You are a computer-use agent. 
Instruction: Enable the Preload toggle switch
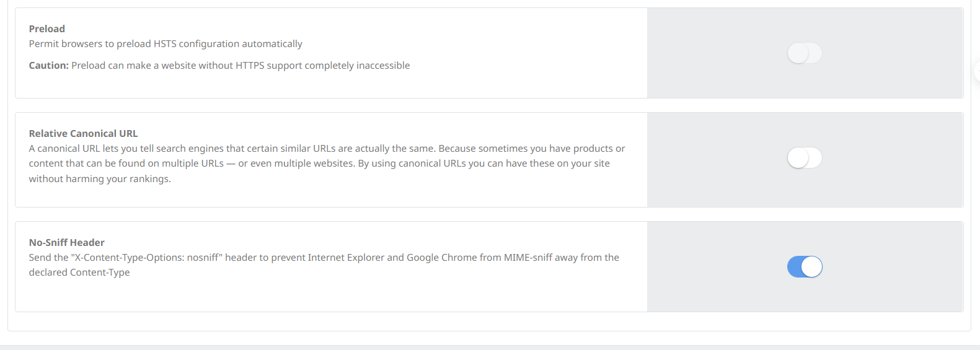click(804, 53)
